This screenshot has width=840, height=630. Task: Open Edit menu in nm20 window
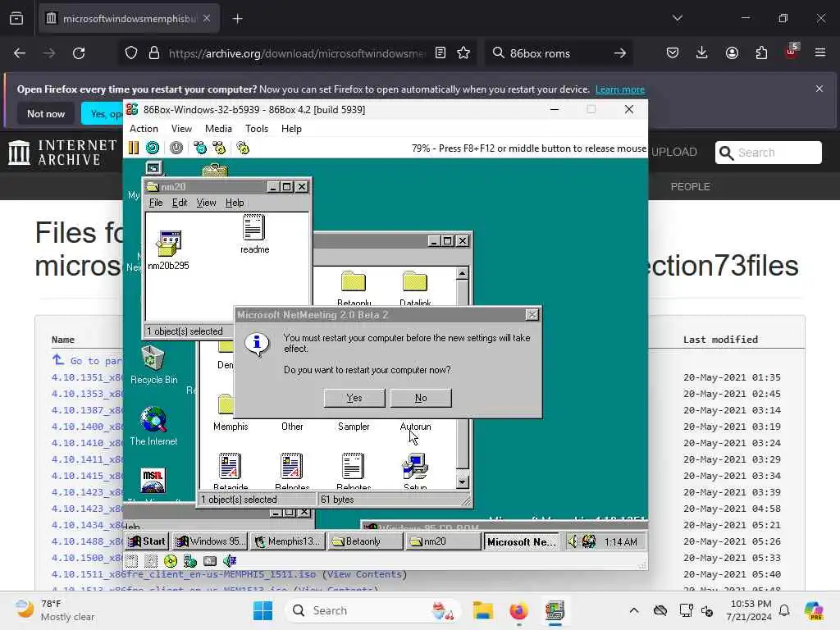click(180, 203)
